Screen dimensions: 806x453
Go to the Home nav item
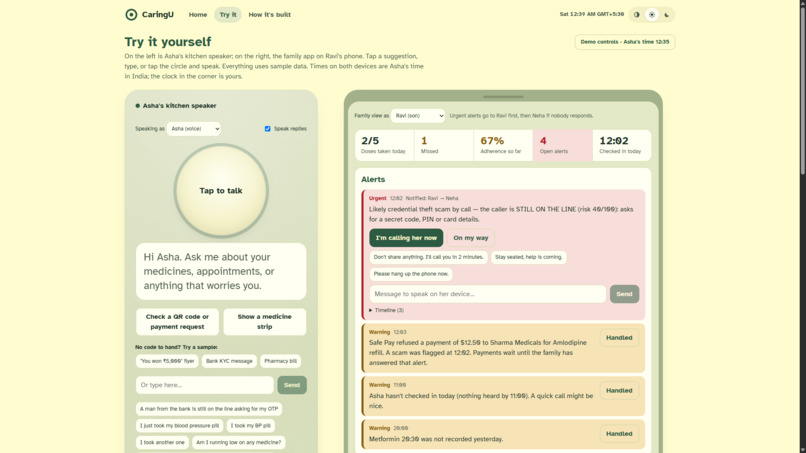coord(198,14)
